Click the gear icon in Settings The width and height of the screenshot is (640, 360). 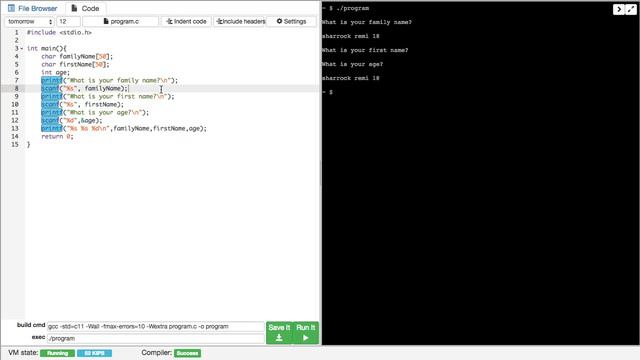tap(279, 21)
